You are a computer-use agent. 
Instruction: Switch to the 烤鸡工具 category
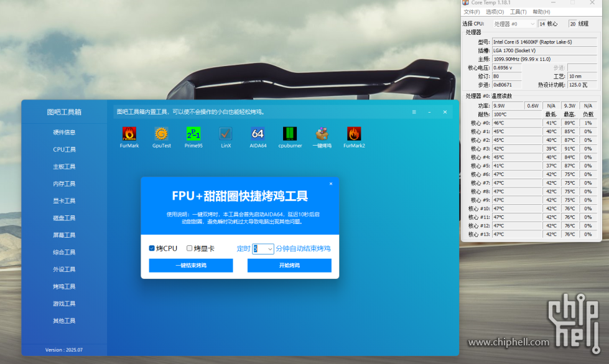[64, 286]
